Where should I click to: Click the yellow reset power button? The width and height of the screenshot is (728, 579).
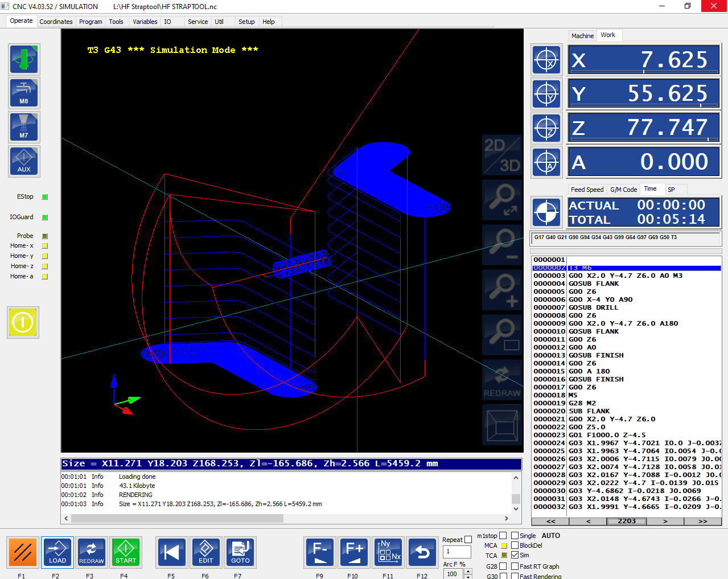pyautogui.click(x=23, y=322)
